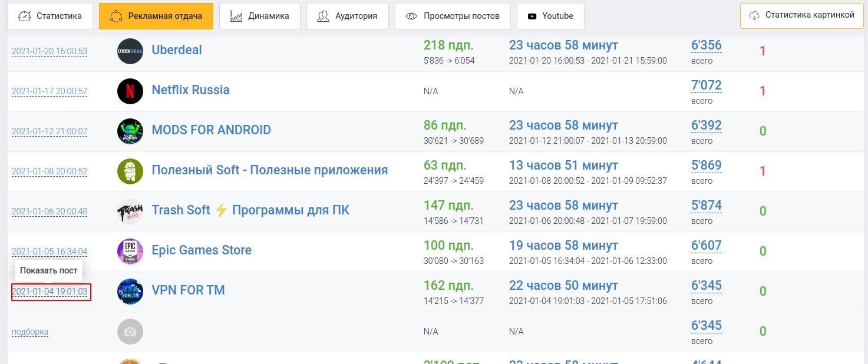This screenshot has height=364, width=868.
Task: Click the Uberdeal channel avatar
Action: tap(130, 51)
